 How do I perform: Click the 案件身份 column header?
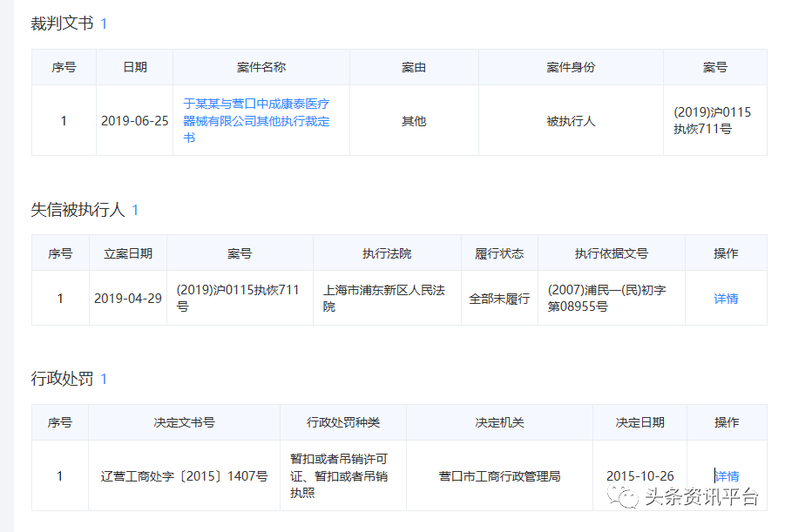pos(571,67)
